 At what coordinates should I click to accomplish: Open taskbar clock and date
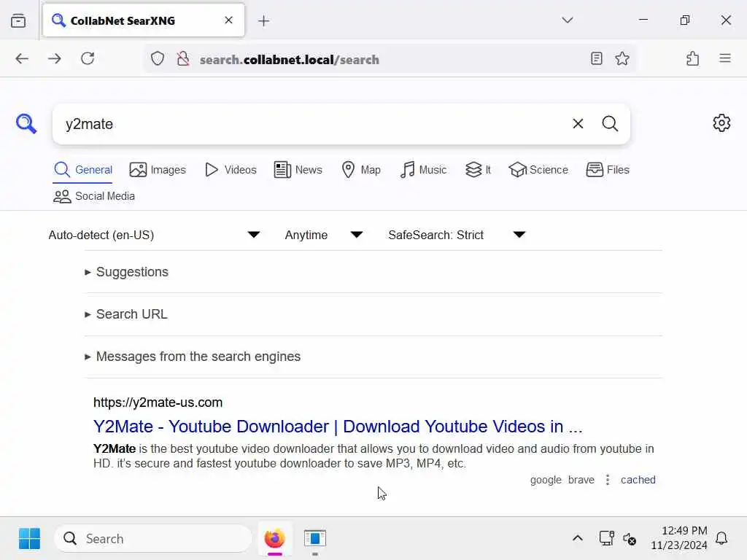(679, 537)
